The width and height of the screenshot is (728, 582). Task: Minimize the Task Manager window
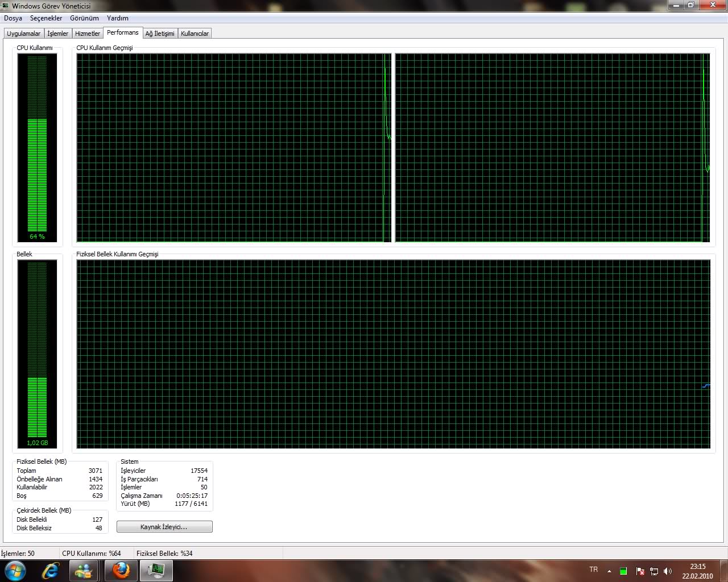pos(676,5)
